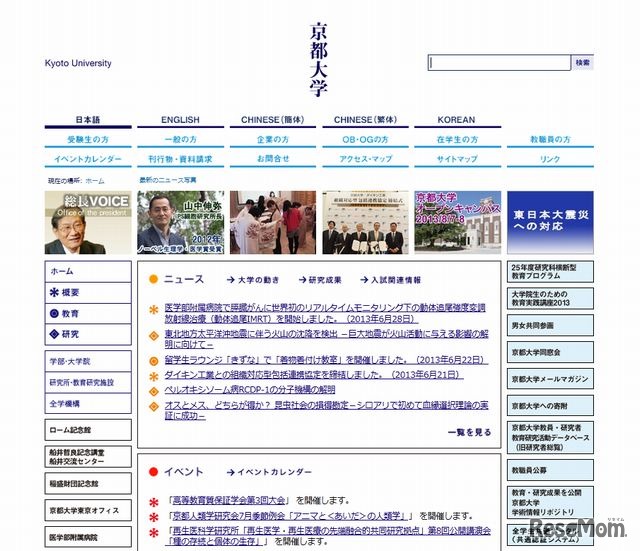Screen dimensions: 640x551
Task: Switch language to CHINESE (簡体)
Action: click(x=273, y=120)
